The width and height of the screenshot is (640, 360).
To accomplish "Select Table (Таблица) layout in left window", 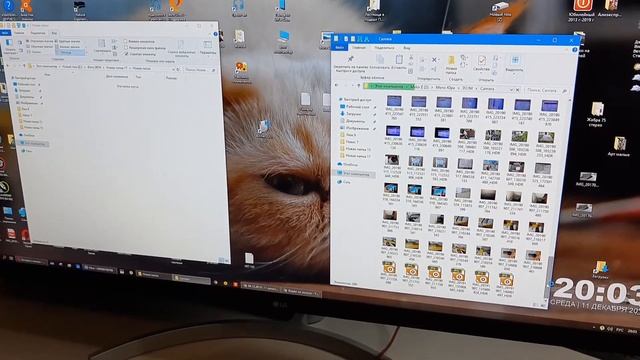I will (x=70, y=52).
